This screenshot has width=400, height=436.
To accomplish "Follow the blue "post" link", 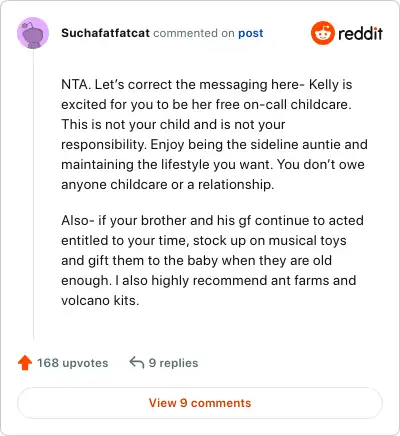I will [251, 33].
